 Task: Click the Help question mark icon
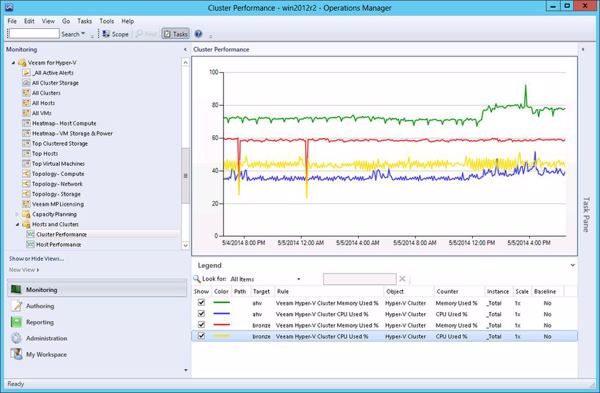pyautogui.click(x=198, y=34)
